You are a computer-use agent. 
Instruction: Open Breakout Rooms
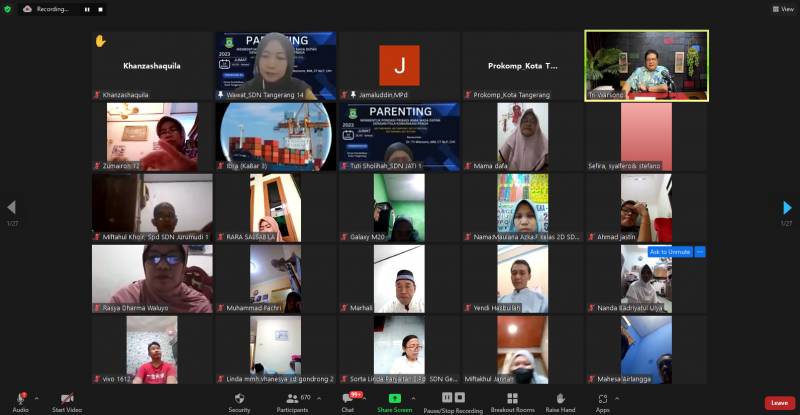[x=512, y=399]
